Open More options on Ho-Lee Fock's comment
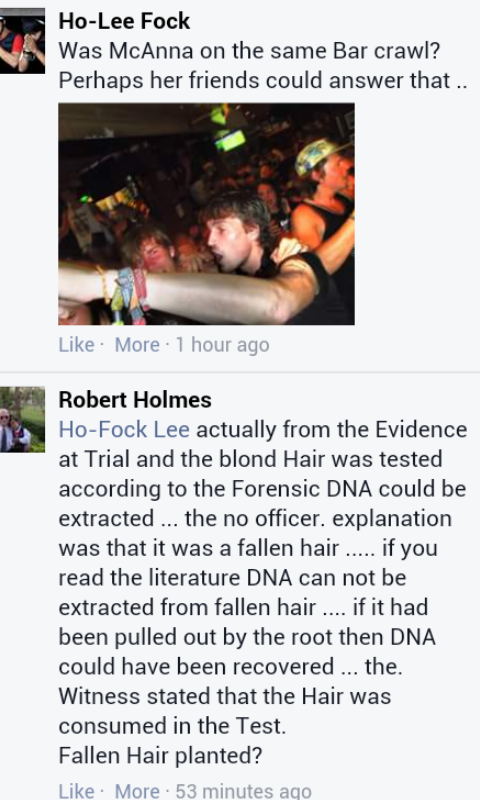The image size is (480, 800). (x=137, y=345)
